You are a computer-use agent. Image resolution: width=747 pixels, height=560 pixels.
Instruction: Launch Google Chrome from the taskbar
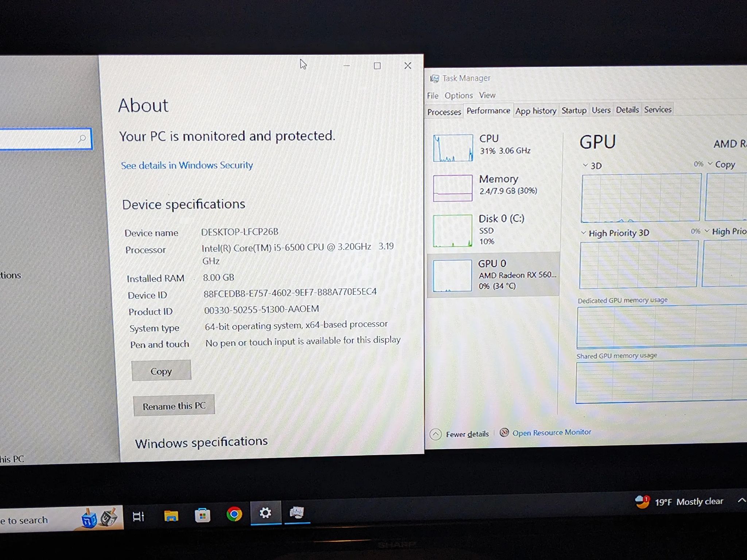pyautogui.click(x=234, y=514)
